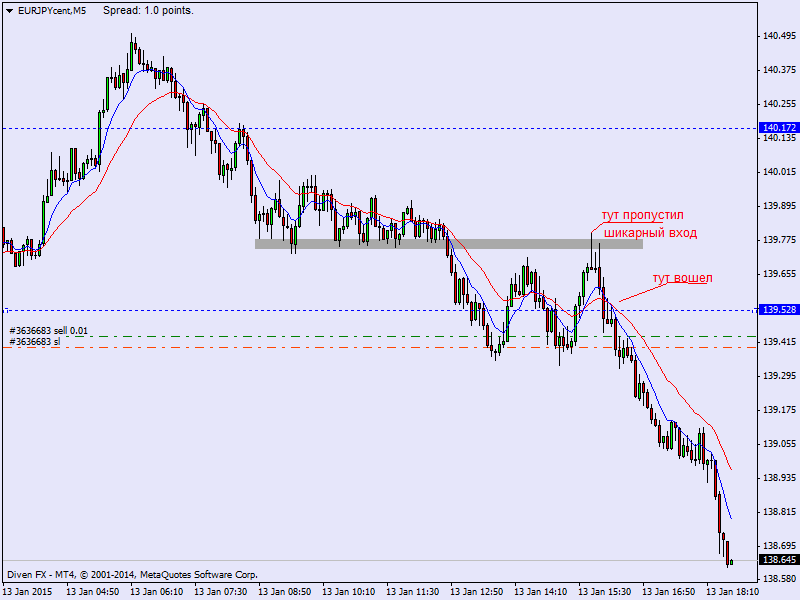
Task: Click the price scale value 138.815
Action: click(779, 512)
